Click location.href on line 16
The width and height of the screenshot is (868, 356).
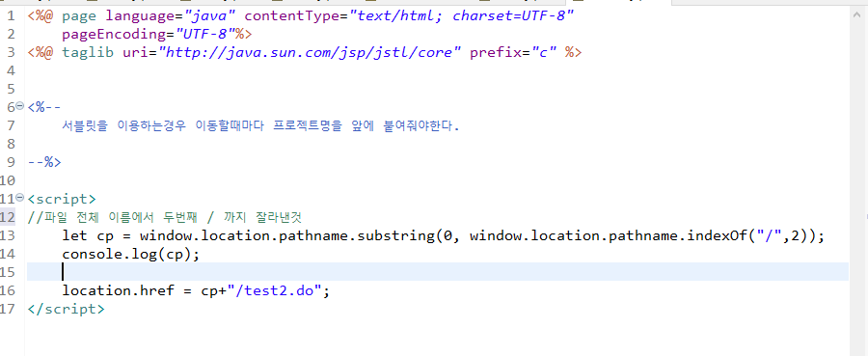click(119, 290)
